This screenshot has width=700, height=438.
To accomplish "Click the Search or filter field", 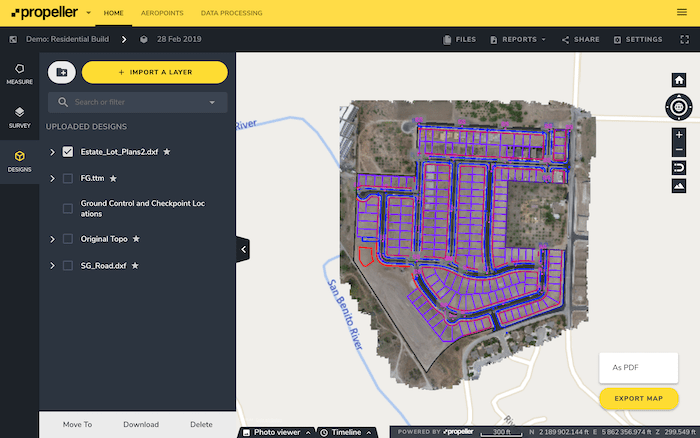I will tap(137, 102).
